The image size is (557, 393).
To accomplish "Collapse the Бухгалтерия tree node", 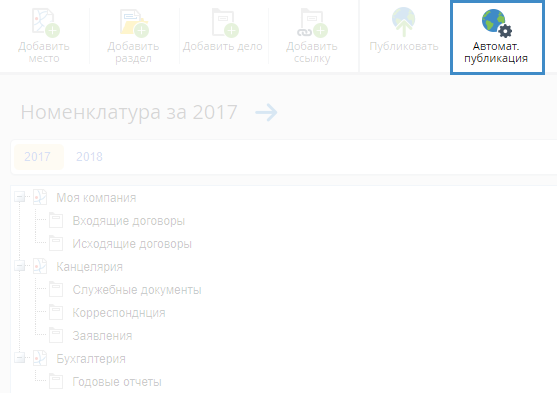I will (x=20, y=358).
